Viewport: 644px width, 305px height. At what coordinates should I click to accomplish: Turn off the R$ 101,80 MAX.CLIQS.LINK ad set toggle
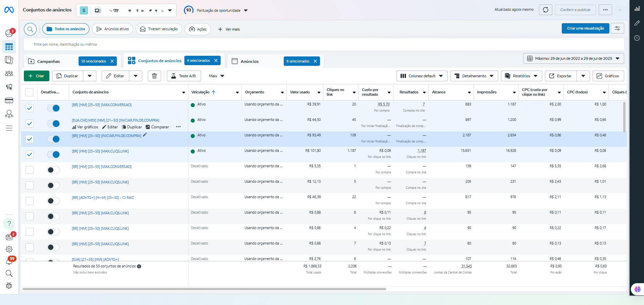[53, 155]
